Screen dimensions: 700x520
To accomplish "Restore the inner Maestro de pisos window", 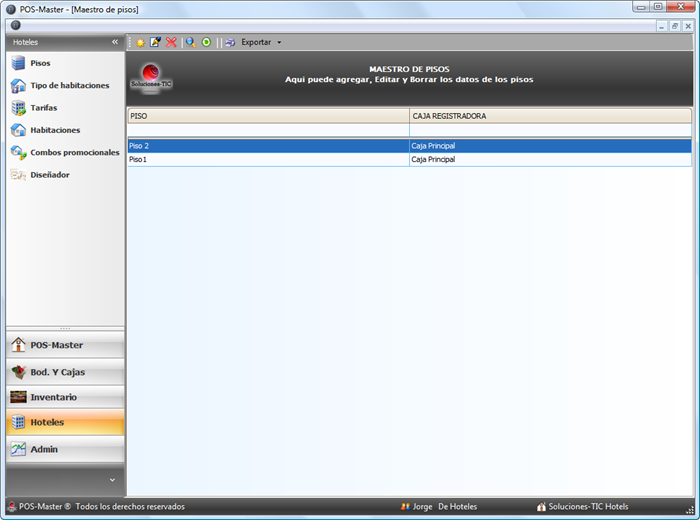I will click(x=675, y=26).
